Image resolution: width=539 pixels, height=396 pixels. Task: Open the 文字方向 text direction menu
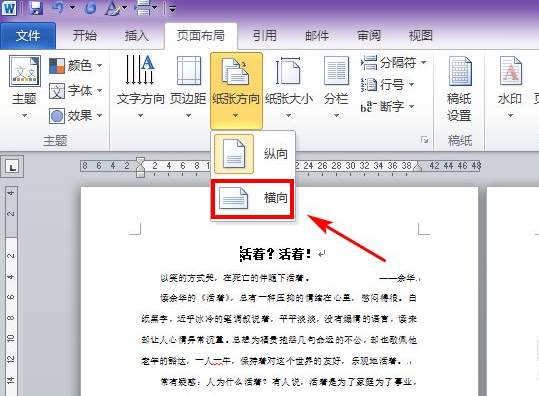[140, 87]
